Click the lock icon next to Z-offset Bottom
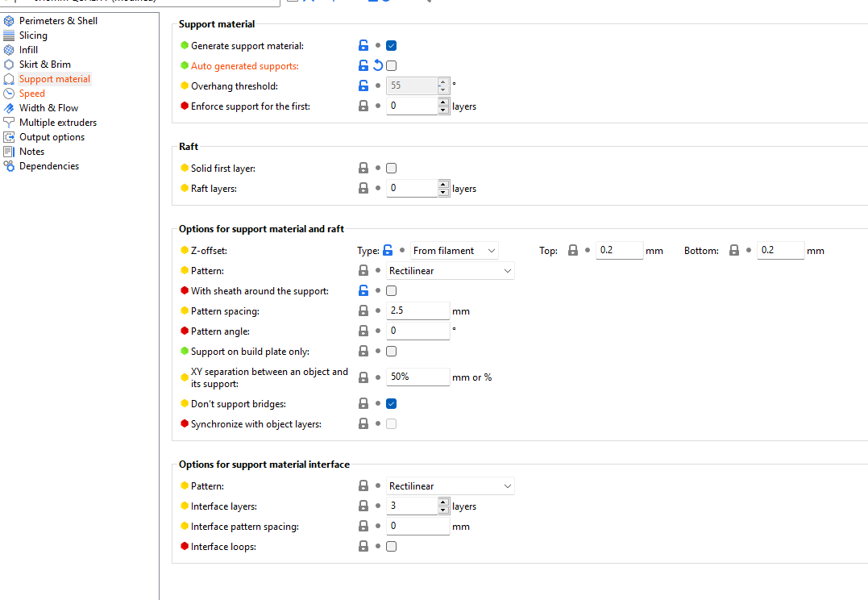The height and width of the screenshot is (600, 868). [734, 251]
